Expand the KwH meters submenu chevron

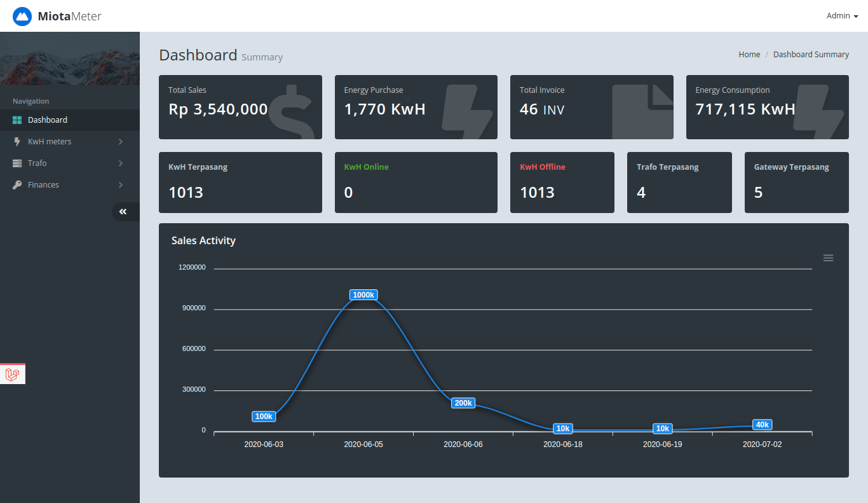point(121,142)
